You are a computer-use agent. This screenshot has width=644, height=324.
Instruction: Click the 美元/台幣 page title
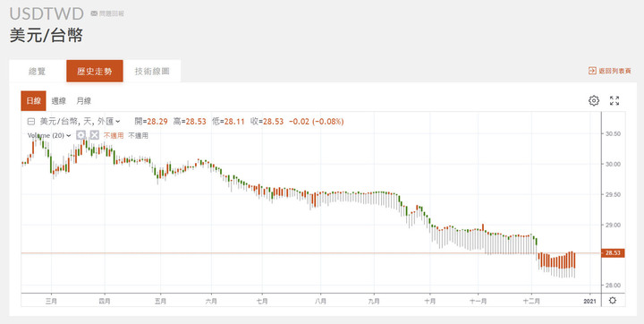pos(46,36)
